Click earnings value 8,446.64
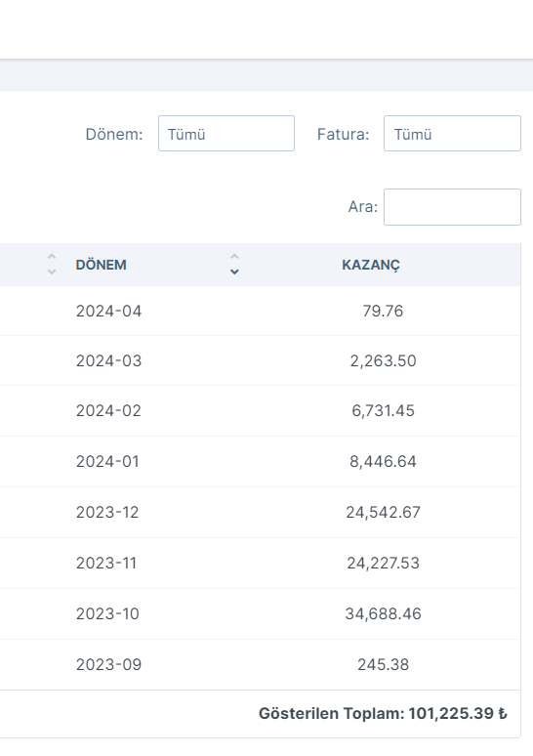Image resolution: width=533 pixels, height=756 pixels. coord(383,461)
